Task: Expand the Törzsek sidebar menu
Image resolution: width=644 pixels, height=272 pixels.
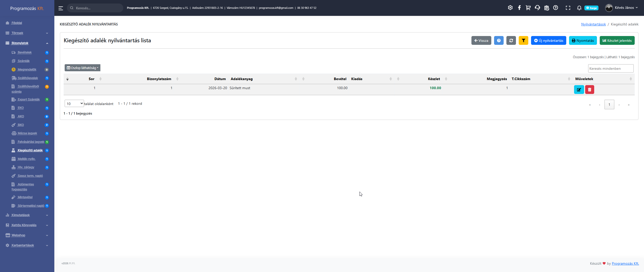Action: tap(17, 33)
